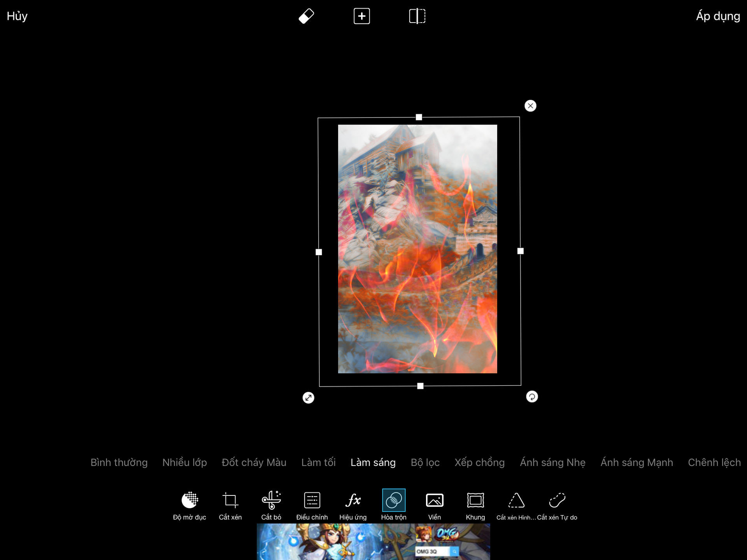Remove layer with the X circle button
The height and width of the screenshot is (560, 747).
[530, 106]
